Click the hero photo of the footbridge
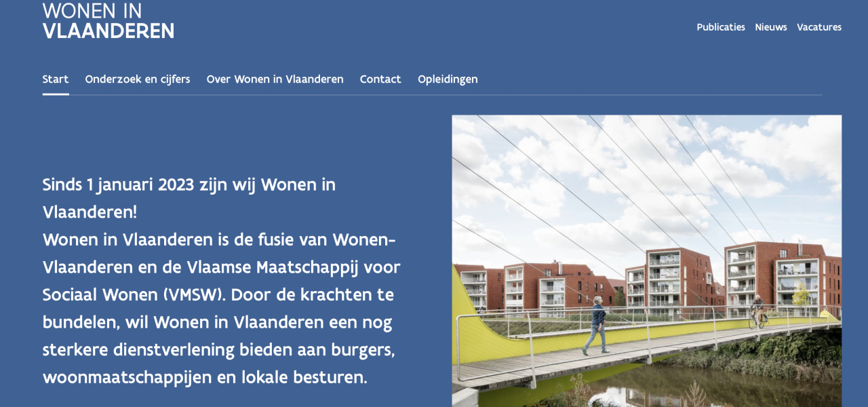Screen dimensions: 868x407 click(646, 261)
